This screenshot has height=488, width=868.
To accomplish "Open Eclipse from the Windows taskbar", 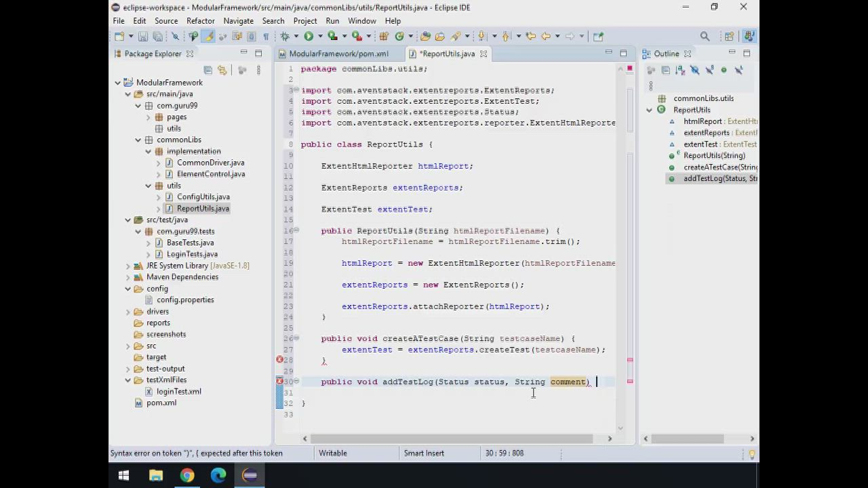I will pos(250,475).
